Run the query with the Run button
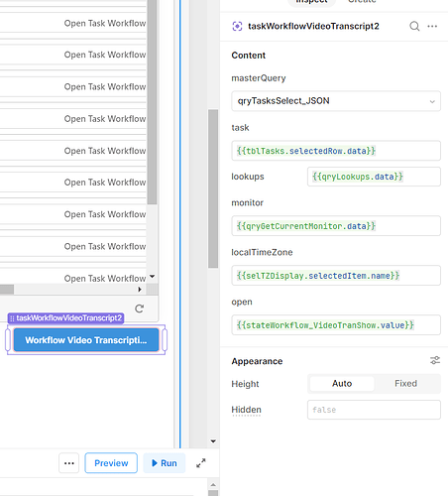The height and width of the screenshot is (496, 448). [165, 463]
